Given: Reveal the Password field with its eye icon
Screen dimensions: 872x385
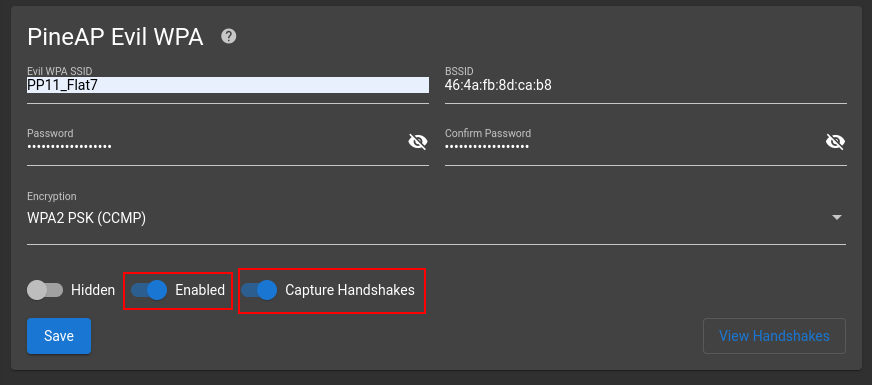Looking at the screenshot, I should coord(418,142).
